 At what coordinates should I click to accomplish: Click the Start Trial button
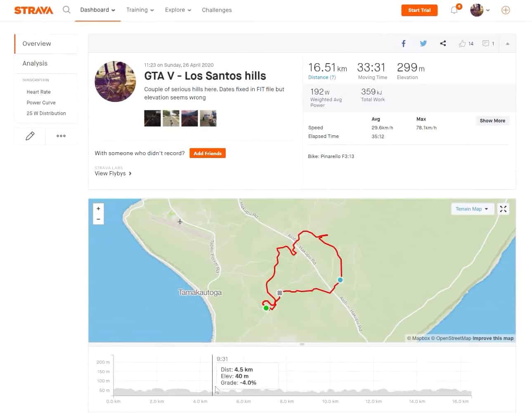419,10
